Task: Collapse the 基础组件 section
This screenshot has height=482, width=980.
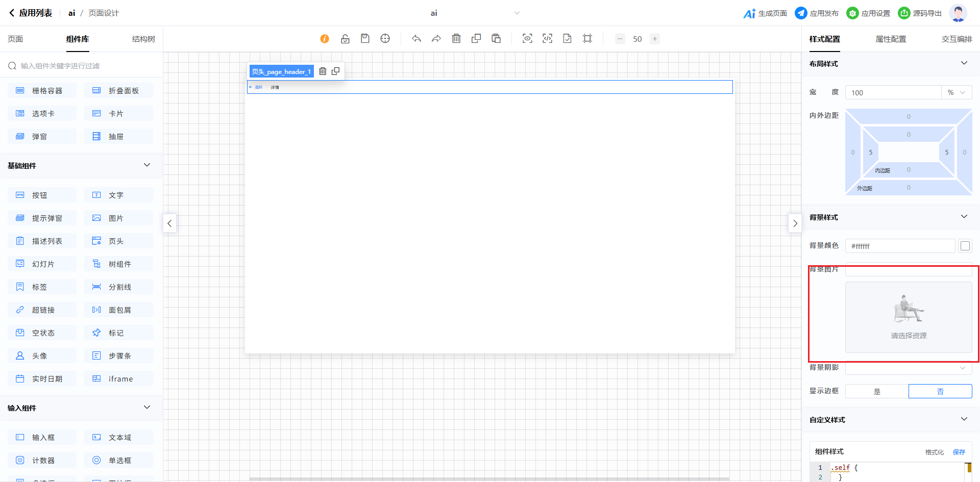Action: click(147, 165)
